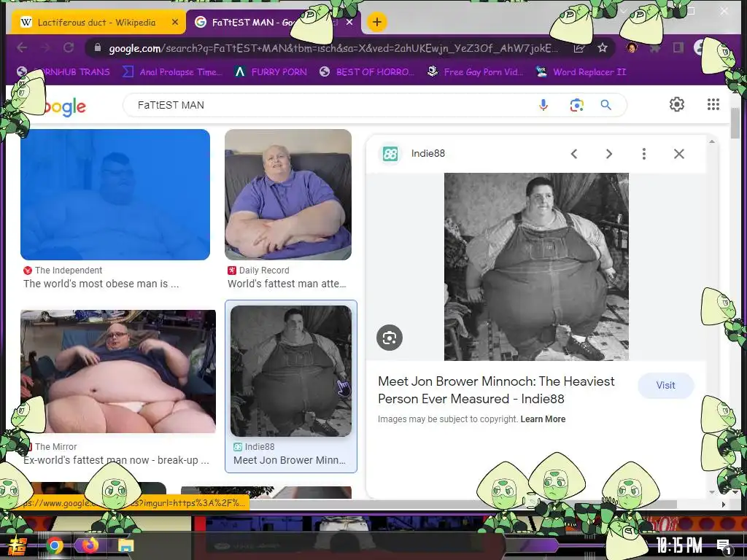Open the Google apps grid

(713, 104)
